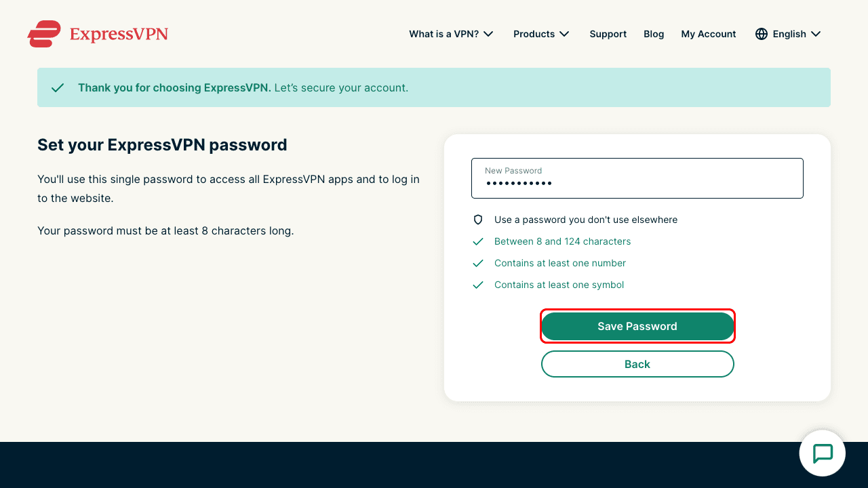Click the checkmark beside the symbol requirement
The image size is (868, 488).
[x=478, y=285]
